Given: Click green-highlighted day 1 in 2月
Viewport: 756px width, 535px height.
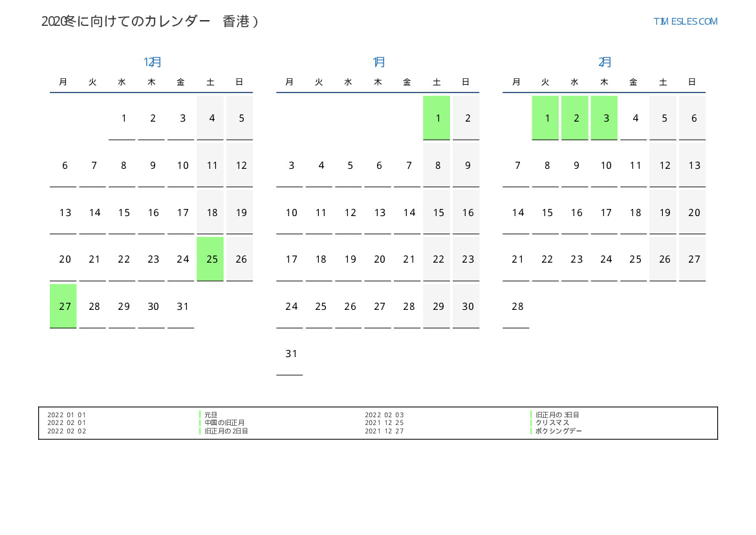Looking at the screenshot, I should pos(545,118).
